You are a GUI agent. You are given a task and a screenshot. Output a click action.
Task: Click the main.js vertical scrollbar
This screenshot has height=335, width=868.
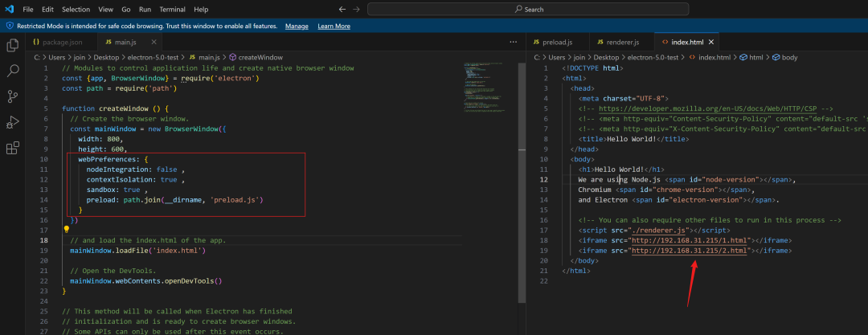pos(520,182)
